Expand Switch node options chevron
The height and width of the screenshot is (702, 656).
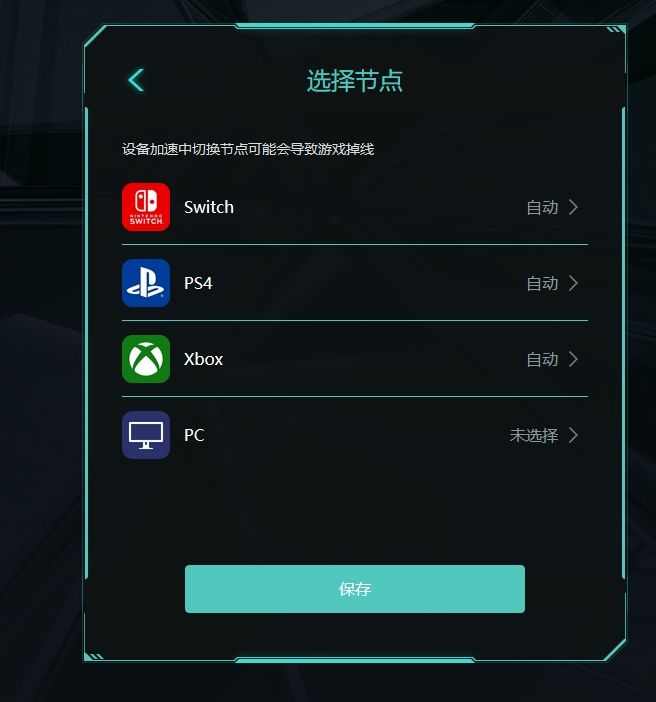(x=574, y=207)
